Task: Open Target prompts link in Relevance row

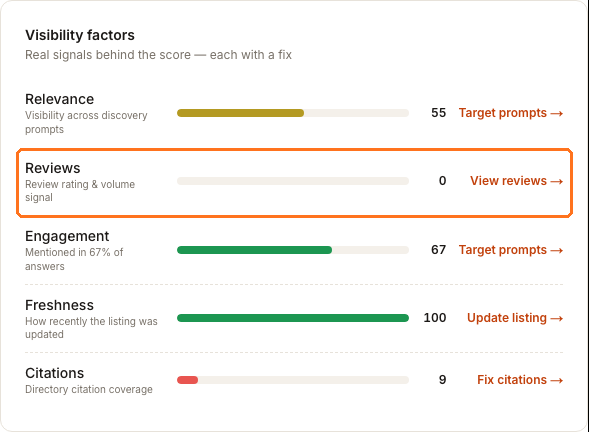Action: coord(510,113)
